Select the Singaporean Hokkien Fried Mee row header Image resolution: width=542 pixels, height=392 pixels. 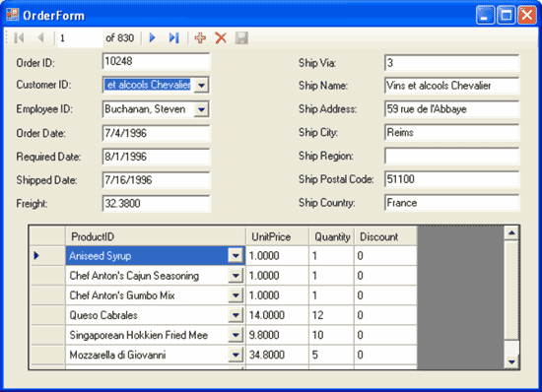tap(47, 335)
